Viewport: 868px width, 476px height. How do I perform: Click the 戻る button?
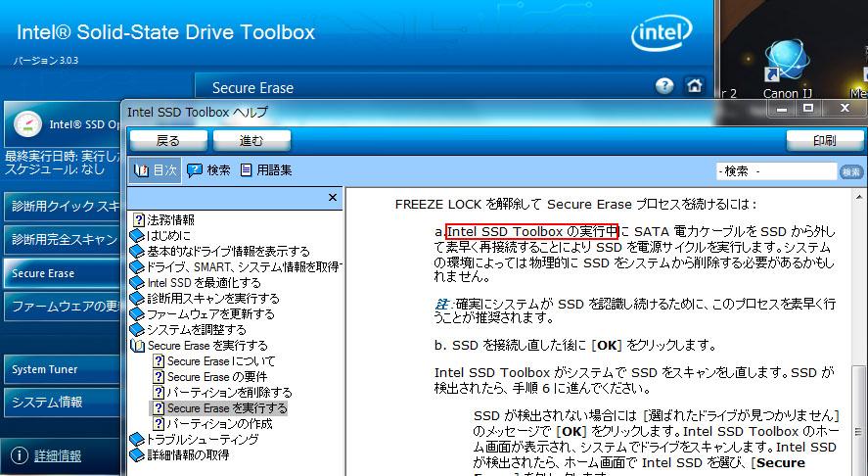168,141
